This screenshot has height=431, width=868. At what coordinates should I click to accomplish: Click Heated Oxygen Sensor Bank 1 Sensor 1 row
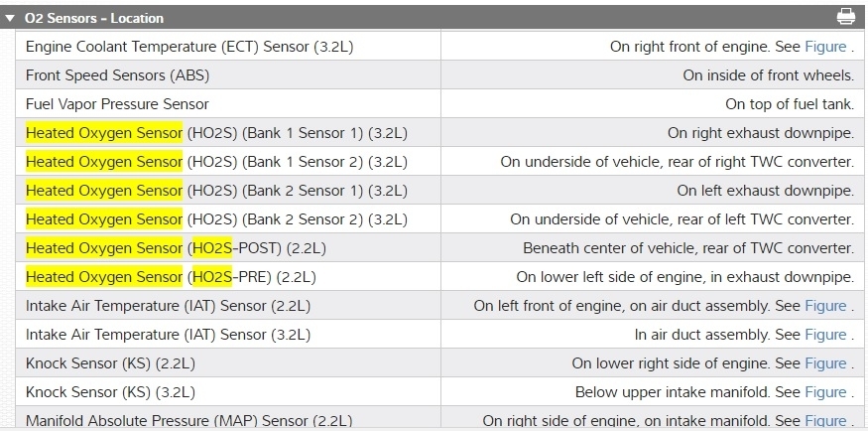tap(216, 133)
